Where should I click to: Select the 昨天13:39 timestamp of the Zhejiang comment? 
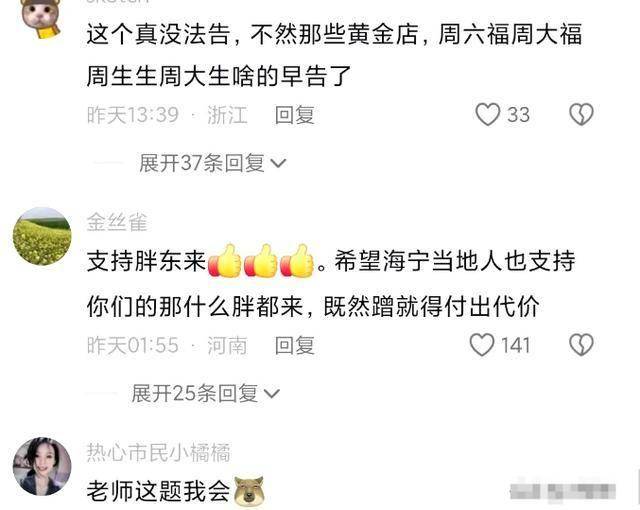point(133,115)
